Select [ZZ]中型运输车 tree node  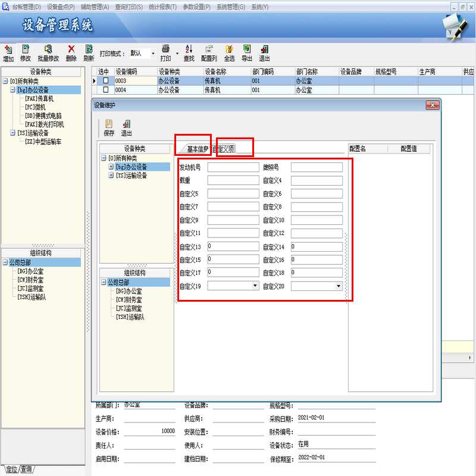click(43, 142)
